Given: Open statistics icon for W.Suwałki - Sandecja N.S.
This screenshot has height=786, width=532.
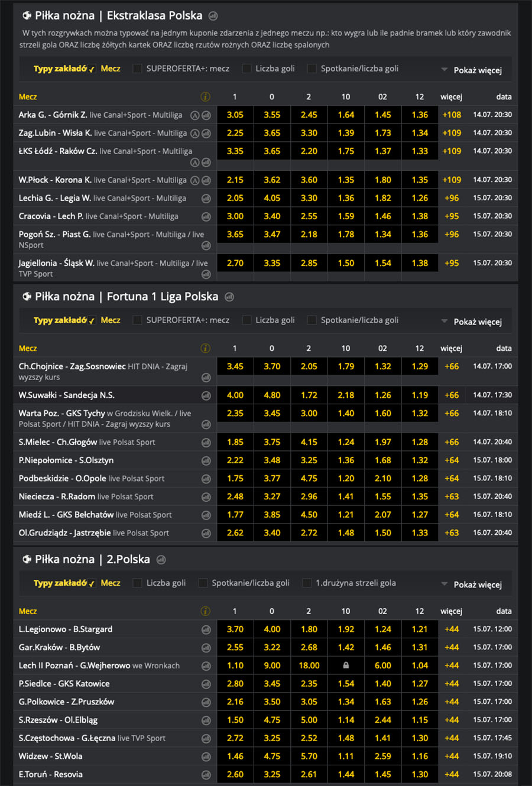Looking at the screenshot, I should click(206, 395).
